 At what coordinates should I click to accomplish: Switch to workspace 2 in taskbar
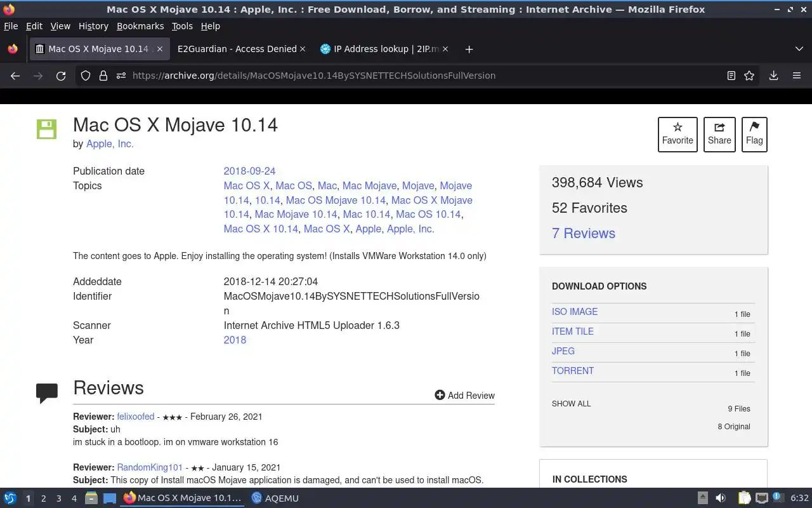tap(43, 498)
